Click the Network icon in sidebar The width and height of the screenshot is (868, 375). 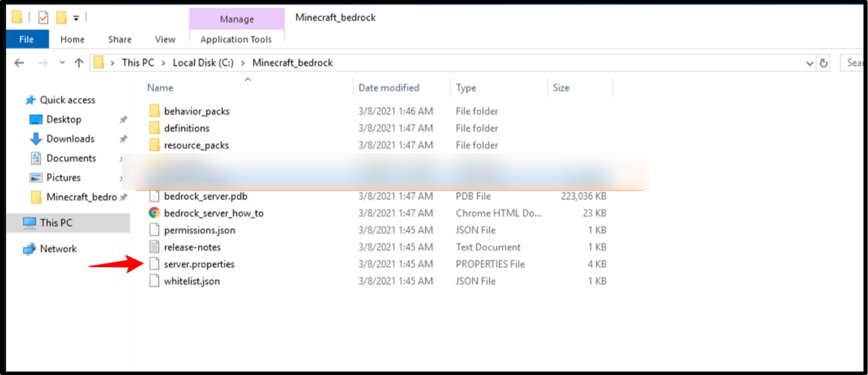tap(29, 249)
